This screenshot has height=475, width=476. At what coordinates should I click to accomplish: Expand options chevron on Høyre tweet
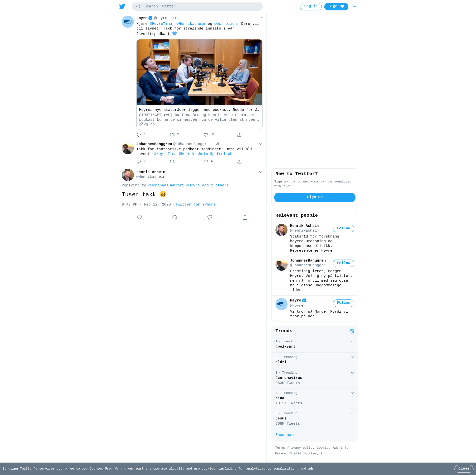pyautogui.click(x=261, y=18)
